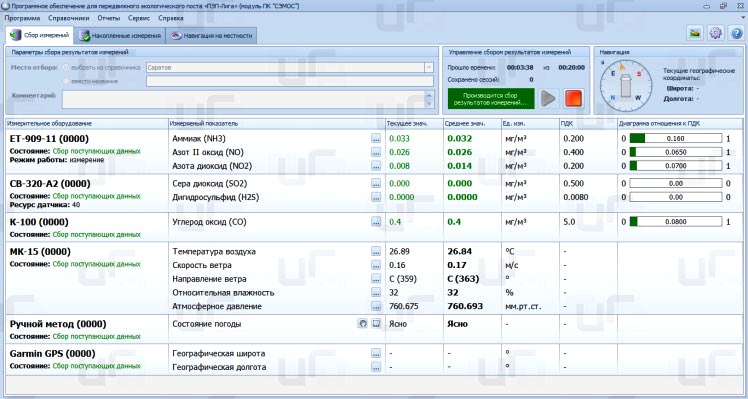
Task: Switch to Сбор измерений tab
Action: pyautogui.click(x=40, y=35)
